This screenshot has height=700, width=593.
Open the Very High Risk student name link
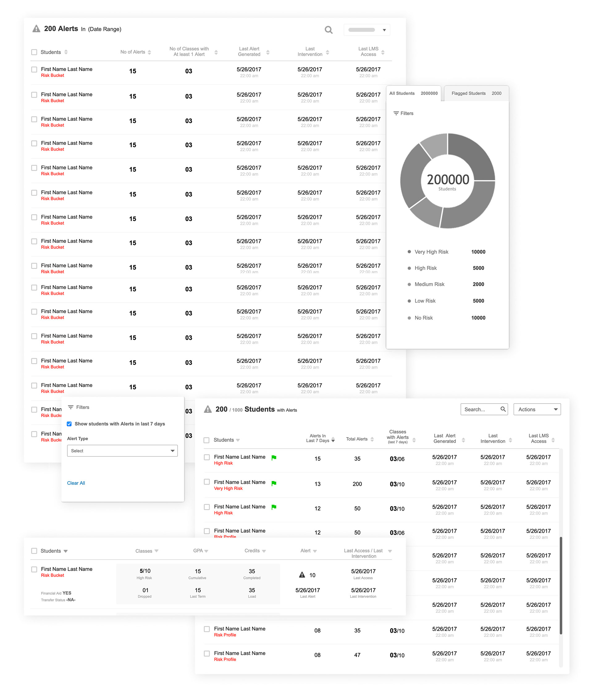click(x=240, y=482)
